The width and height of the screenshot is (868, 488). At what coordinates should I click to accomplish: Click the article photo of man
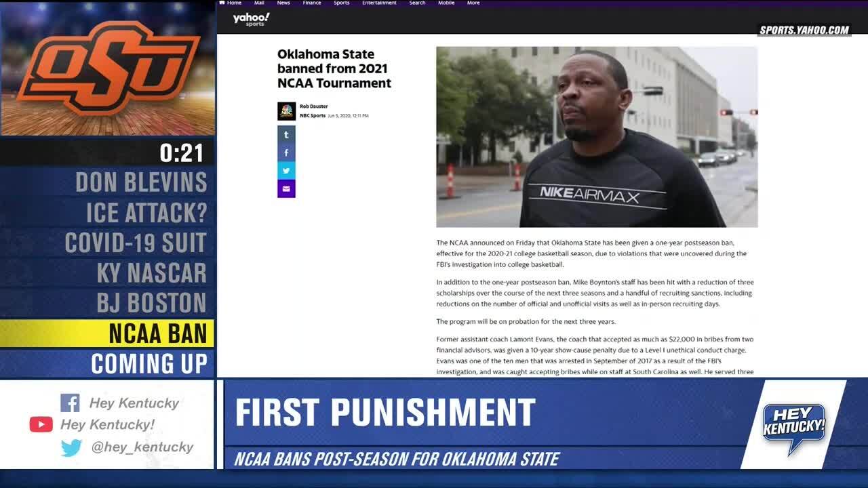[597, 137]
